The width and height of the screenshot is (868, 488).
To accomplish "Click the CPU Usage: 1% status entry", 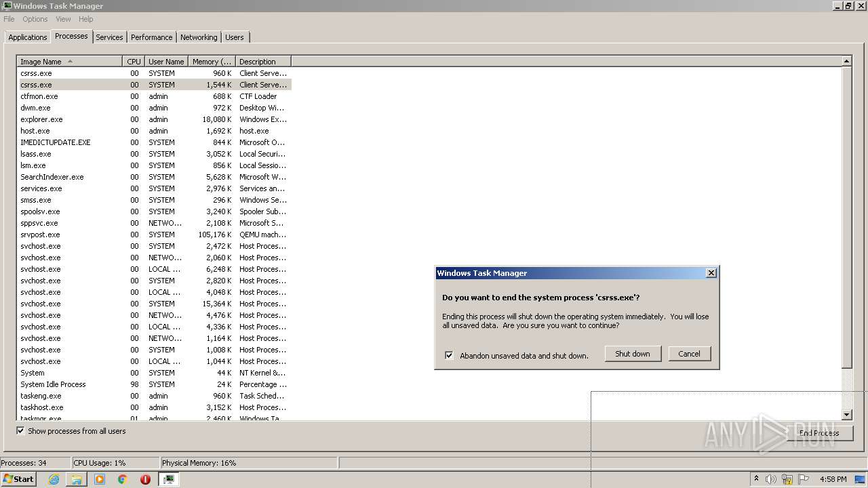I will (x=115, y=463).
